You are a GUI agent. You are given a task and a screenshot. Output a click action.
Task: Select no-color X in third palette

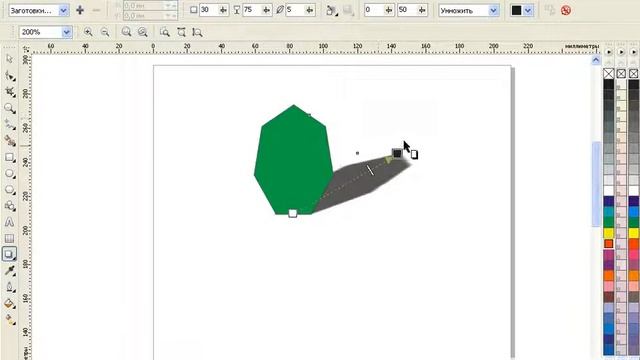click(x=633, y=73)
